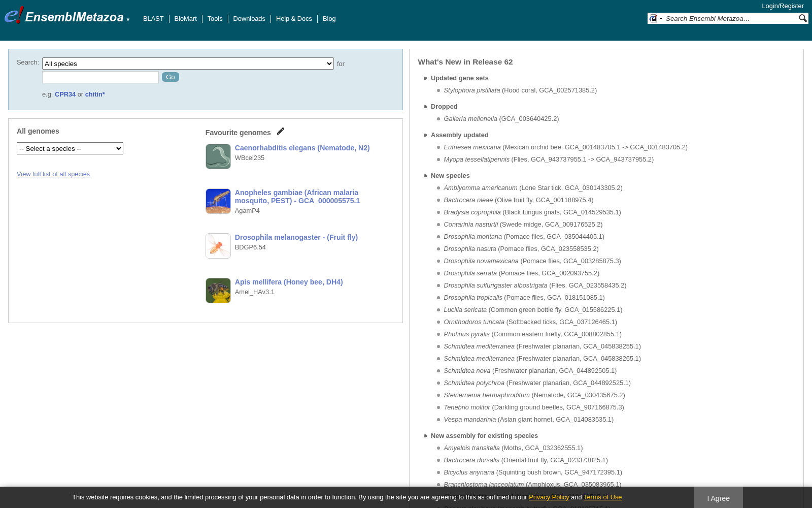
Task: Click 'Bradysia coprophila' entry
Action: point(532,212)
